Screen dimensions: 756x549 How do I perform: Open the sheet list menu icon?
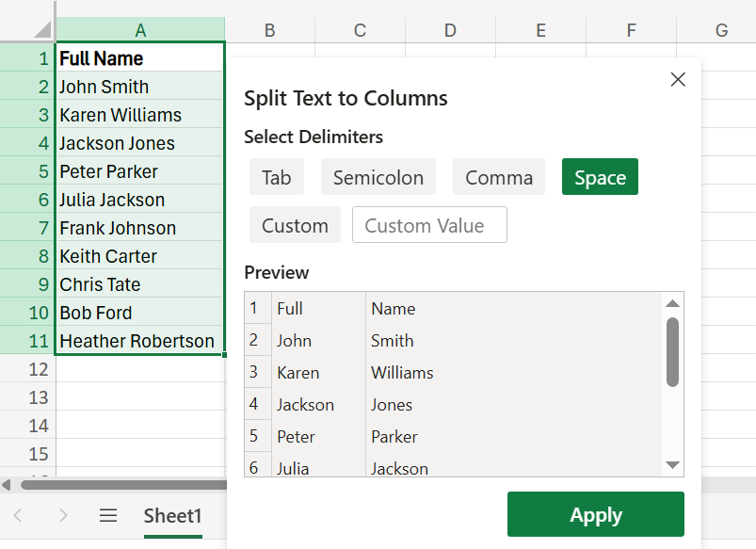(108, 515)
